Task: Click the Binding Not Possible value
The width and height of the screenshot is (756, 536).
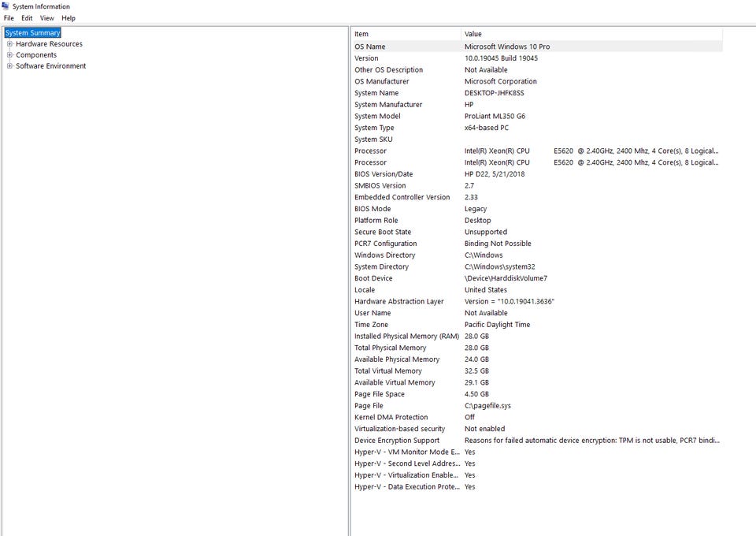Action: pos(498,244)
